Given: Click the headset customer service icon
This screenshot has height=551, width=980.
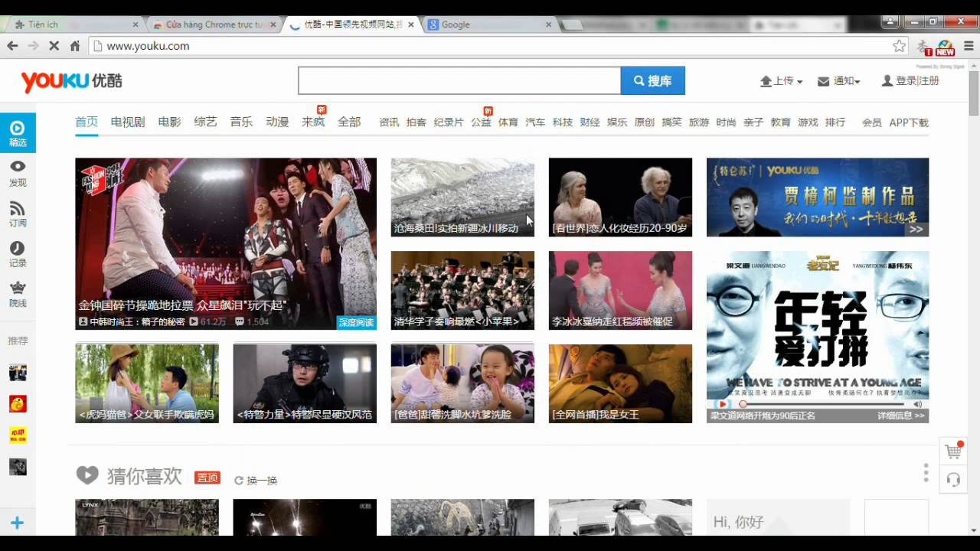Looking at the screenshot, I should tap(953, 480).
